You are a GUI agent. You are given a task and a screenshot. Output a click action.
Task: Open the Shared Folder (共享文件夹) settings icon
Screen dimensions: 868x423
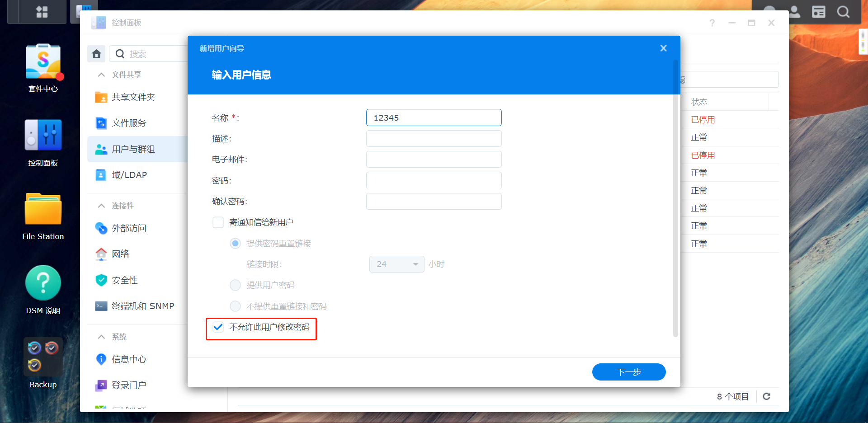[x=101, y=97]
